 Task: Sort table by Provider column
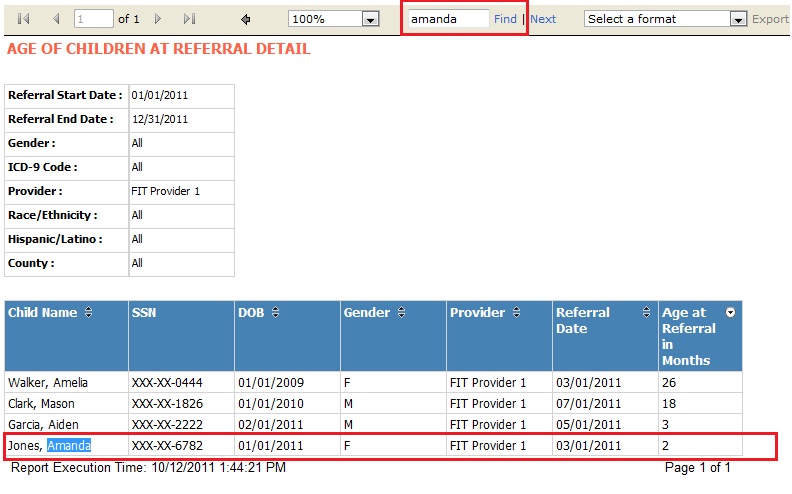pos(516,313)
